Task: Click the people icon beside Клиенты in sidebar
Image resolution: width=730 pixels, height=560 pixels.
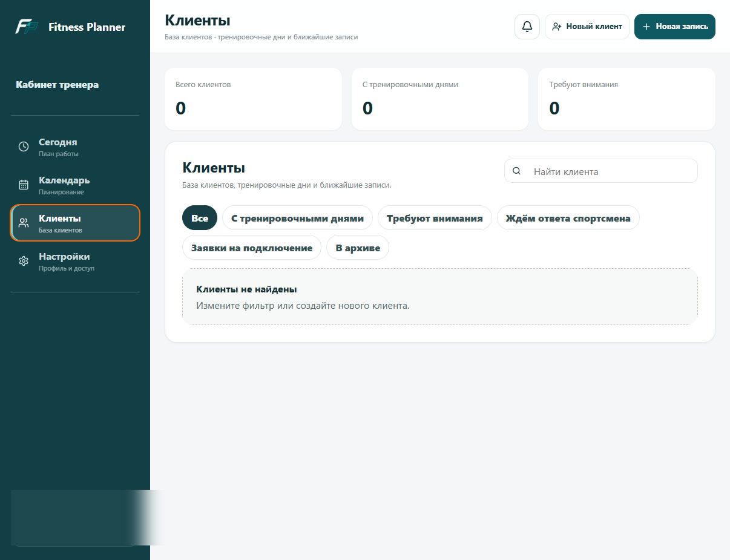Action: 24,223
